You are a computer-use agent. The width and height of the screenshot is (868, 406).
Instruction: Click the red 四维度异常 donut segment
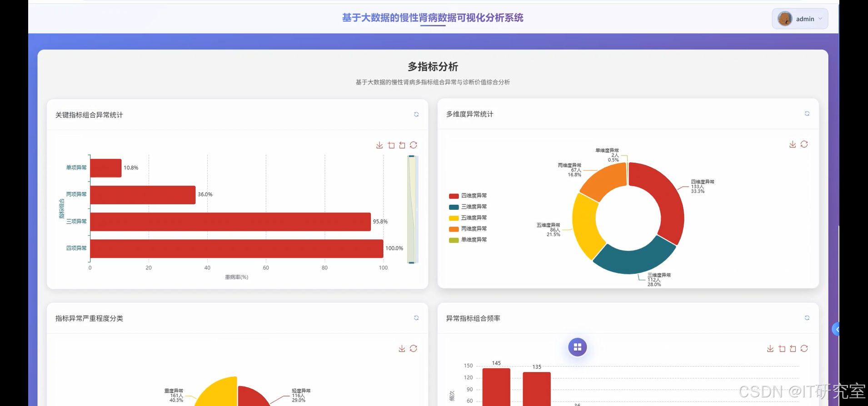(x=669, y=200)
